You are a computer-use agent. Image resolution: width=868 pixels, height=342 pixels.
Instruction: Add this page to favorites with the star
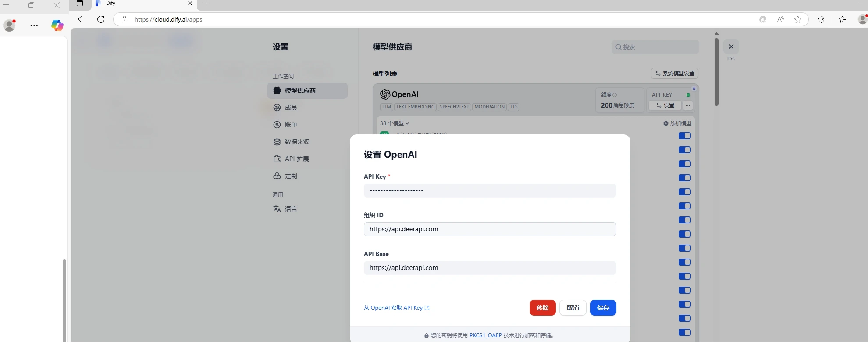(x=798, y=19)
